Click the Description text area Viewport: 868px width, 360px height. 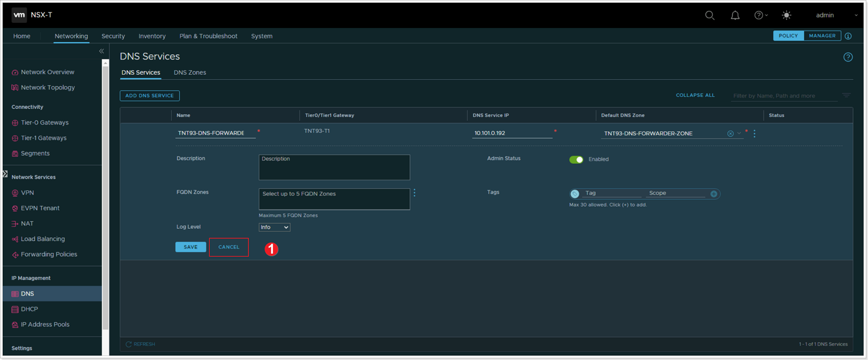334,168
